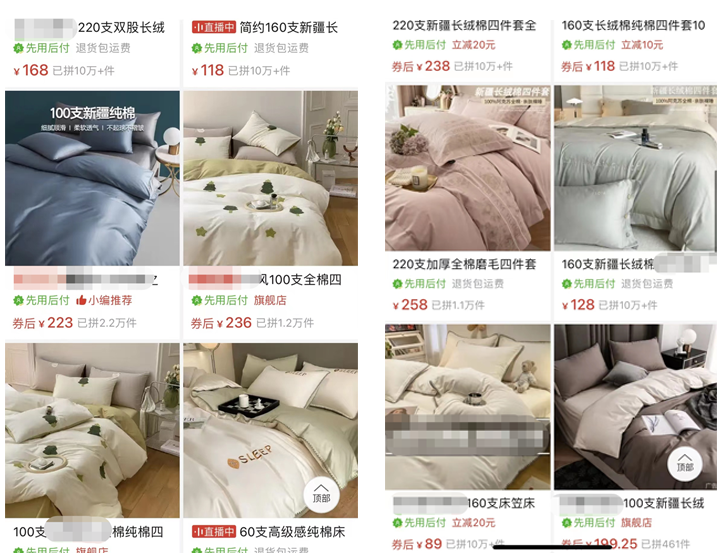This screenshot has width=723, height=553.
Task: Open the pink 新疆长绒棉四件套 bedding image
Action: 468,168
